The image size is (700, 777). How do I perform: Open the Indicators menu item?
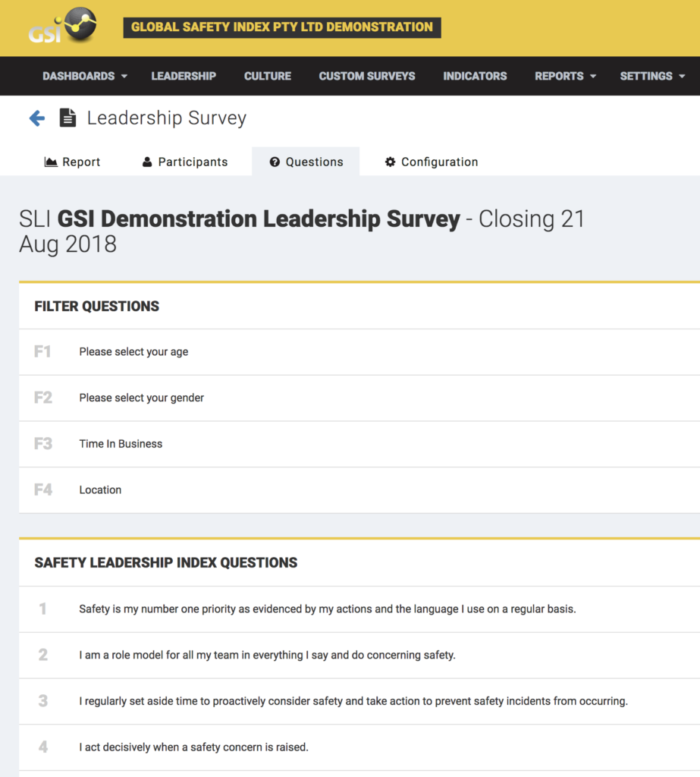pyautogui.click(x=475, y=76)
